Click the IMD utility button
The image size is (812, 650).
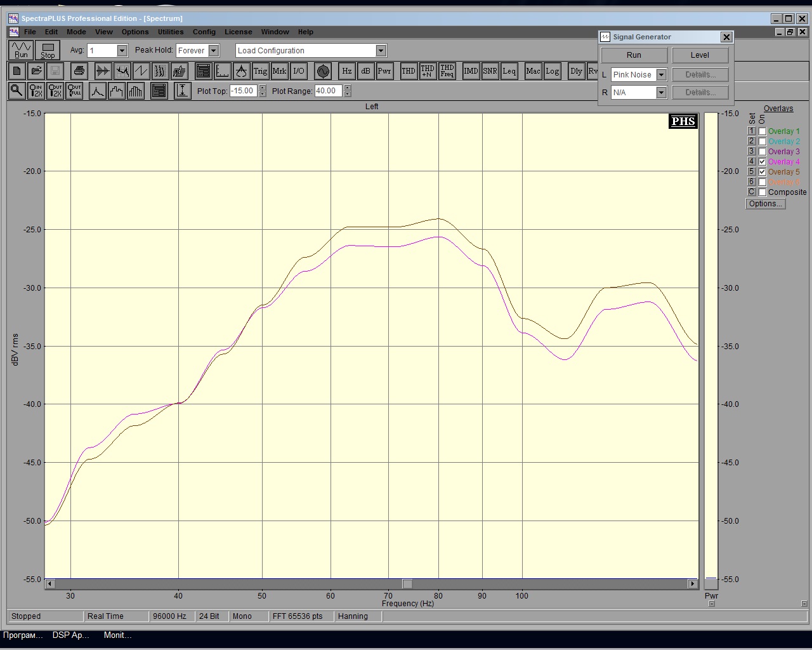[x=471, y=71]
